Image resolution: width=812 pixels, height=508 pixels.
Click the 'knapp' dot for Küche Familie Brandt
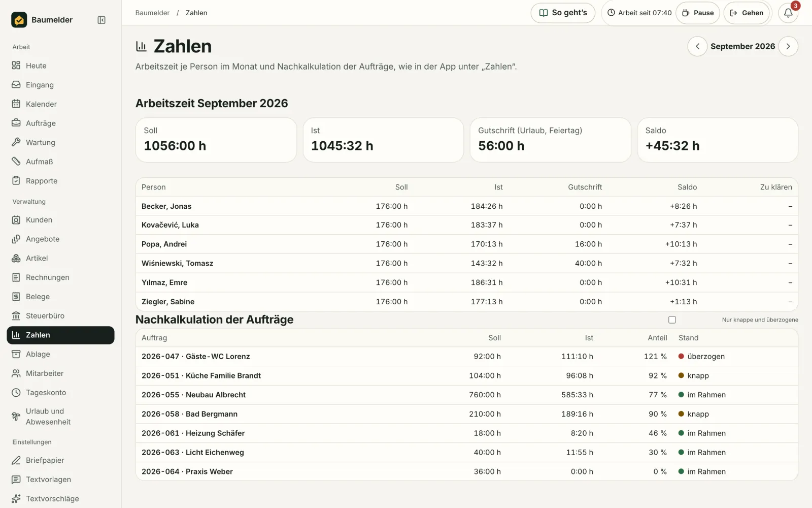[682, 376]
